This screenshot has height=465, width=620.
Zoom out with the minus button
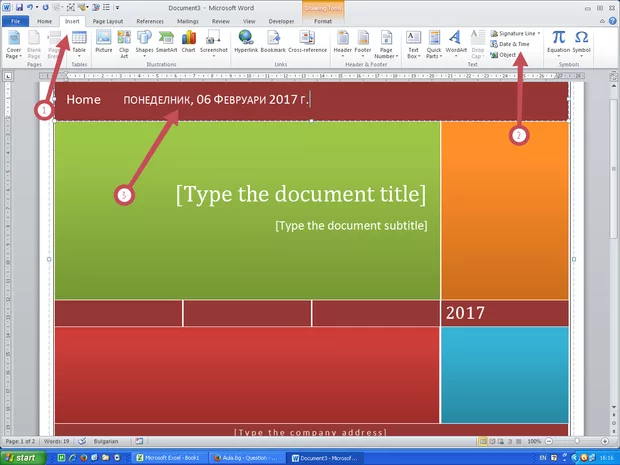tap(549, 441)
